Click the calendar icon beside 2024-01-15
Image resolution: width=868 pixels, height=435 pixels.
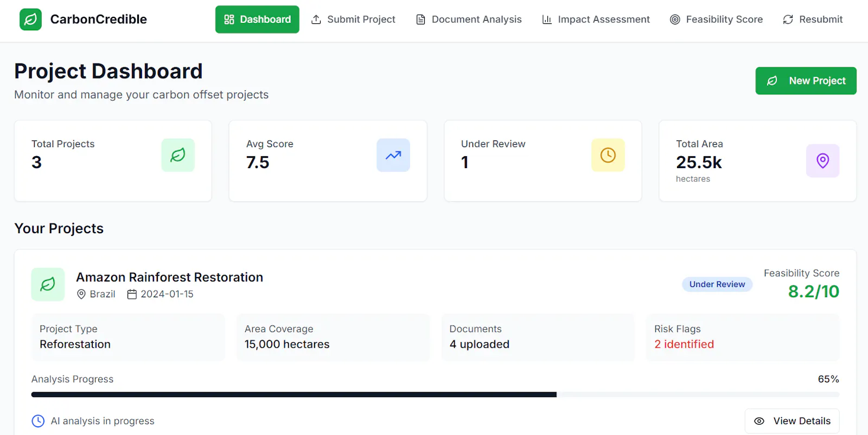132,294
